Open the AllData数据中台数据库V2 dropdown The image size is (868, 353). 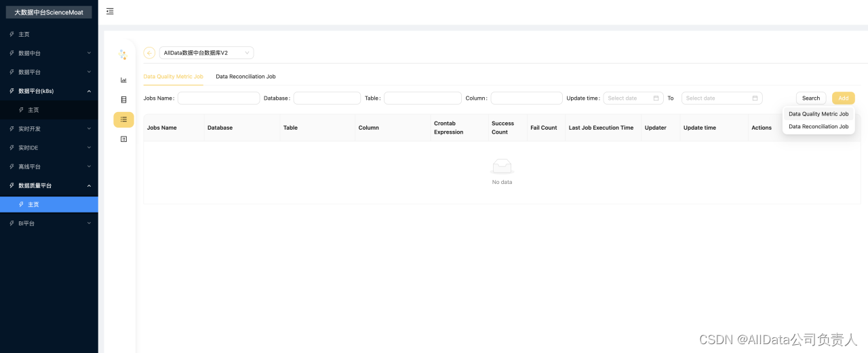coord(206,53)
